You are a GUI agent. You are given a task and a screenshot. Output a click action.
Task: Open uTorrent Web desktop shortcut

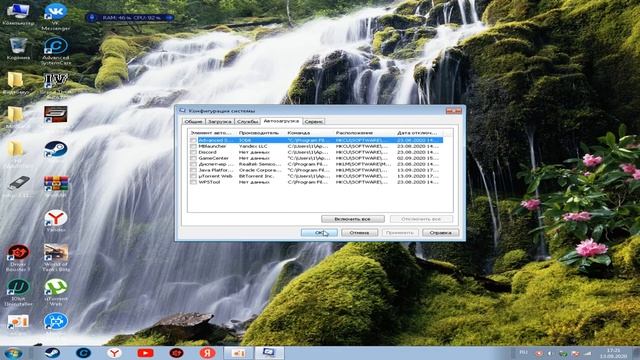(x=56, y=292)
